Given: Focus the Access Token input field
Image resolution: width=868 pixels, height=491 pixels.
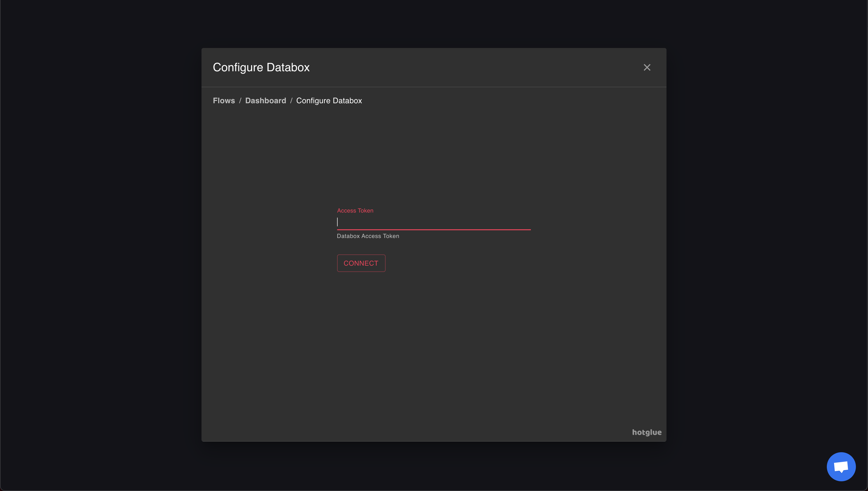Looking at the screenshot, I should [434, 222].
